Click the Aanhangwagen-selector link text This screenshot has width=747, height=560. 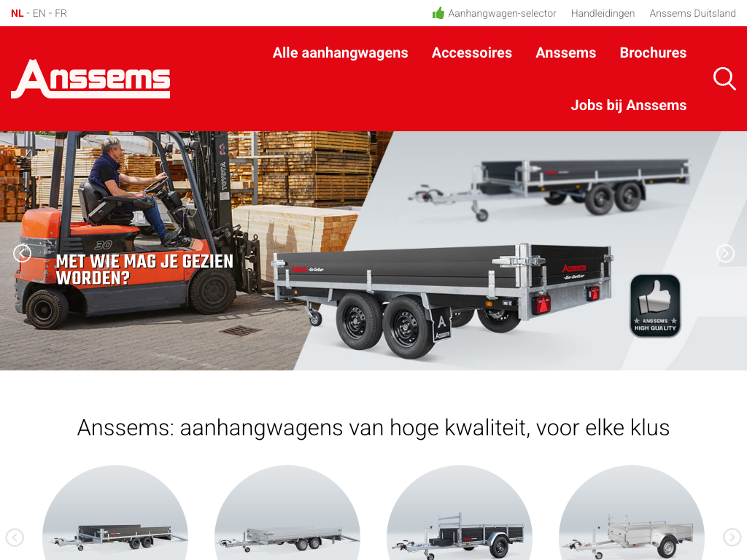point(502,13)
